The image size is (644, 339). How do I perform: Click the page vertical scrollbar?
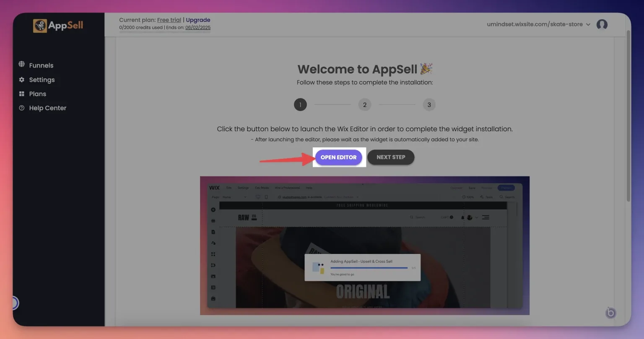[x=628, y=116]
